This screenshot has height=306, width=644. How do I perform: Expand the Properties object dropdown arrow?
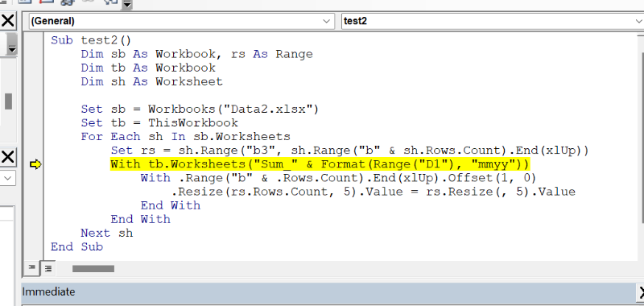pos(8,178)
